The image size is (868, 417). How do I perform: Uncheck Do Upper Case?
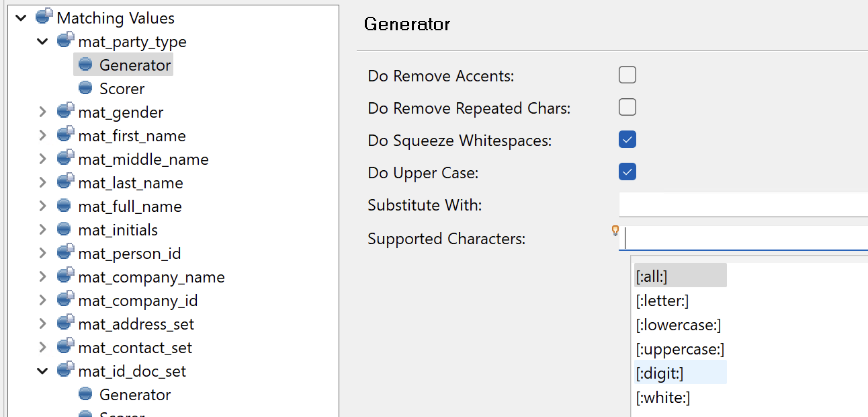[627, 172]
